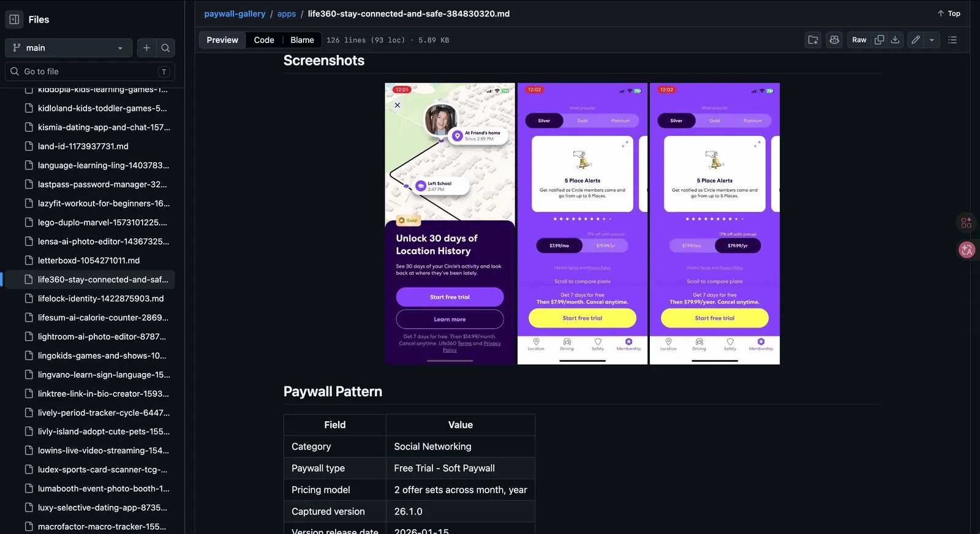Click the Social Networking table cell
980x534 pixels.
click(461, 446)
